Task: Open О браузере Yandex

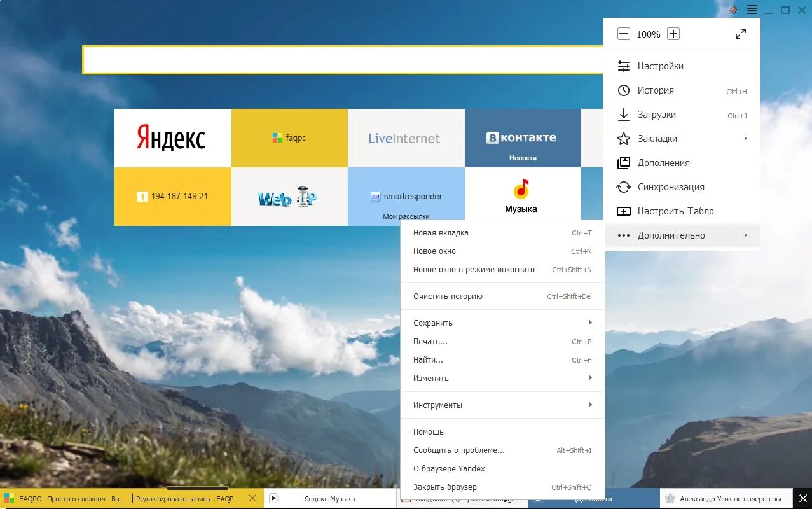Action: click(x=502, y=469)
